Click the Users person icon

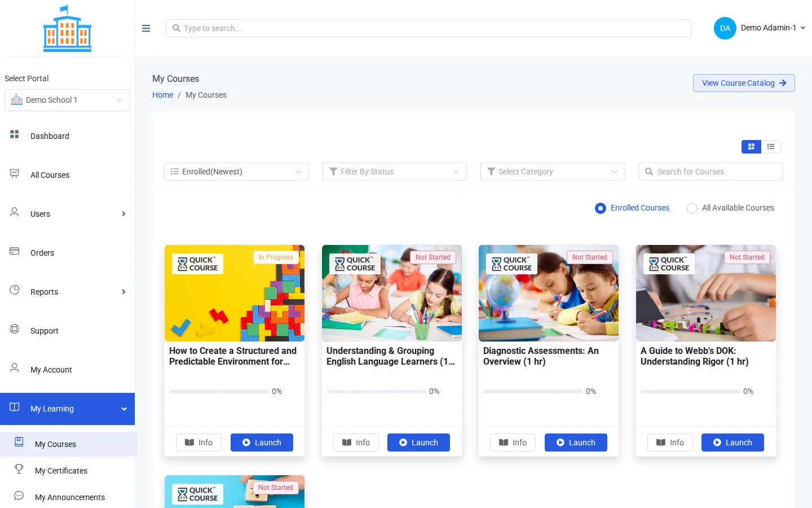coord(15,212)
